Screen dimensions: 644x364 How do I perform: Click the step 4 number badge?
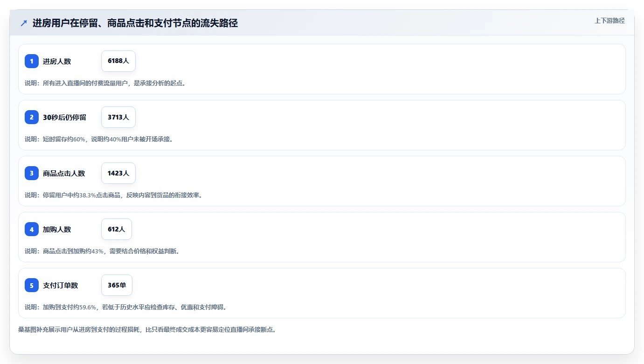pos(32,229)
